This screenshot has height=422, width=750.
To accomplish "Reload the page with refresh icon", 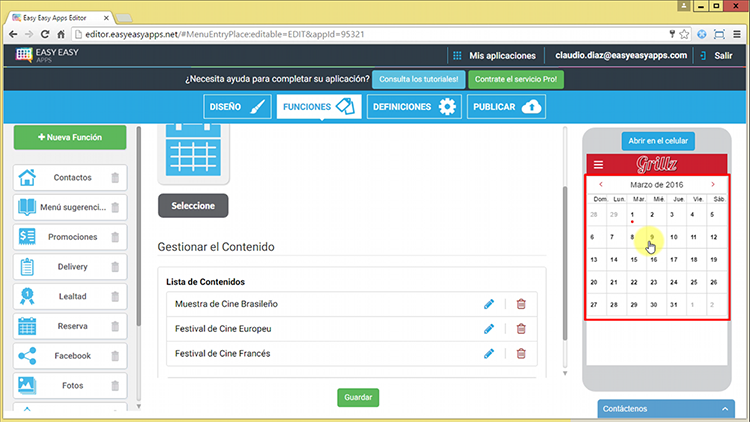I will pos(45,34).
